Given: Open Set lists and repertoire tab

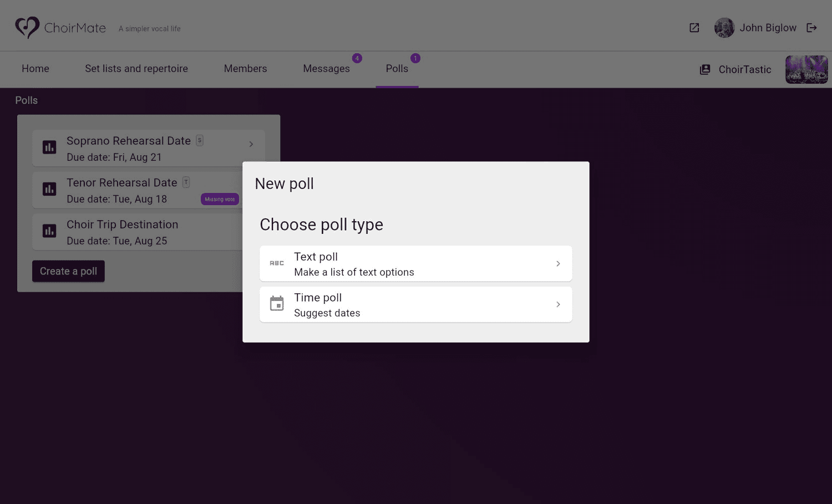Looking at the screenshot, I should tap(136, 69).
